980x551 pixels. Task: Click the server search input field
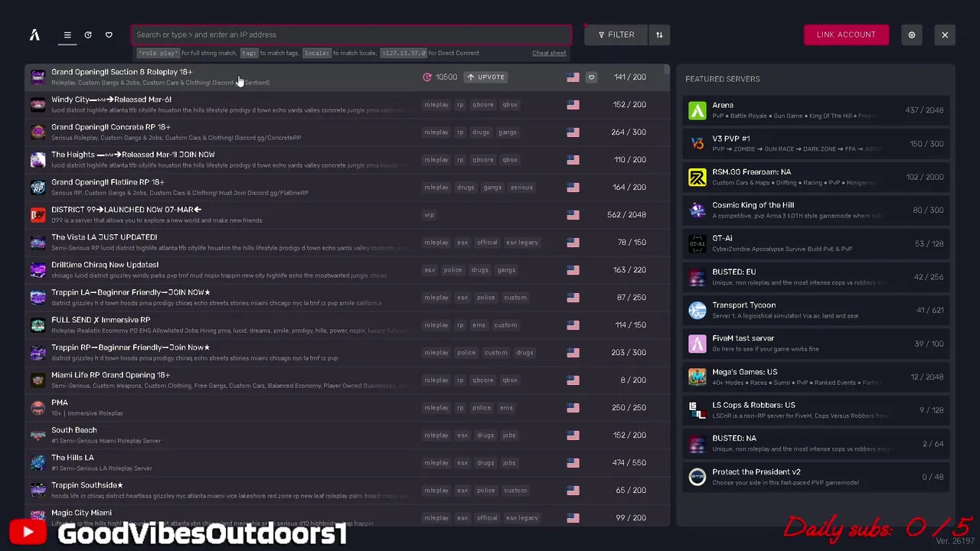click(351, 34)
